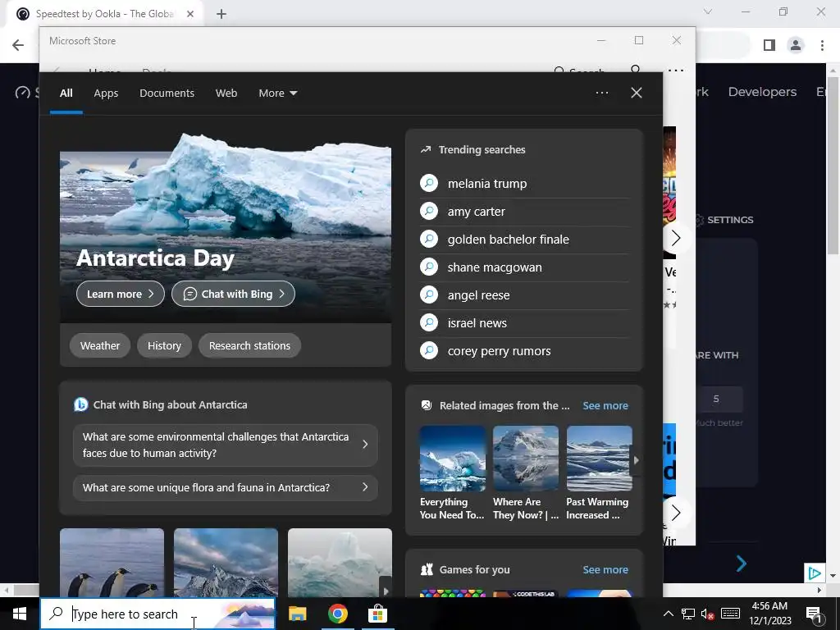Go back in Chrome browser
The image size is (840, 630).
coord(18,45)
